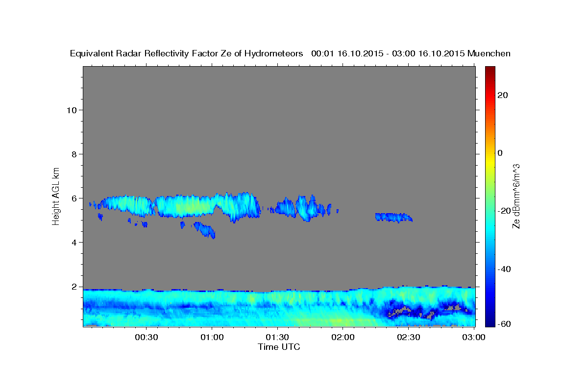This screenshot has height=392, width=588.
Task: Click the '02:00' time tick label
Action: tap(343, 337)
